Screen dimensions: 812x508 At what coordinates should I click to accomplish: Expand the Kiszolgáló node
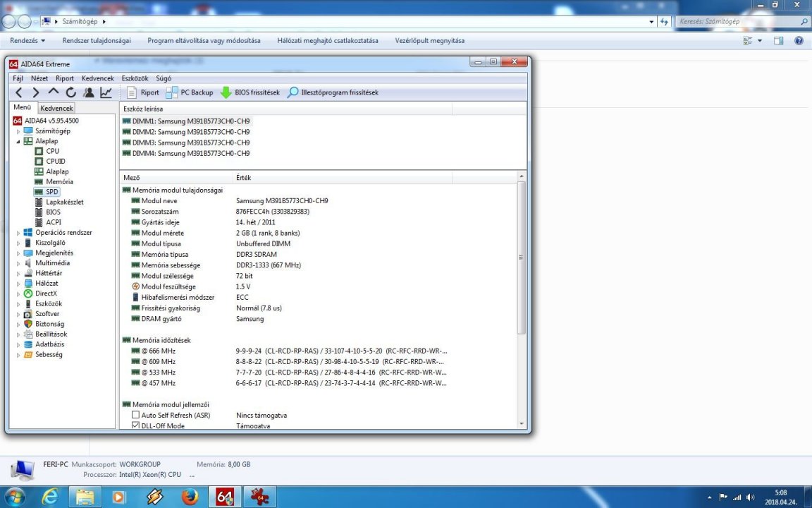click(x=18, y=243)
